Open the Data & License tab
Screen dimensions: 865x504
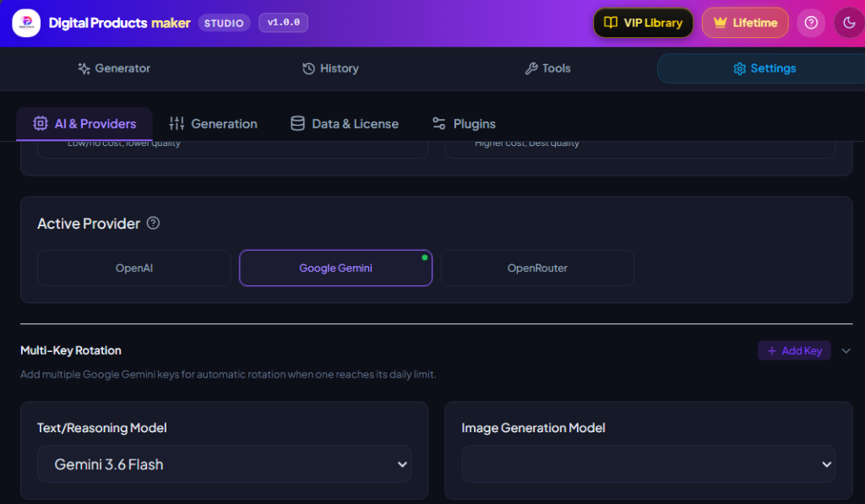pyautogui.click(x=345, y=123)
